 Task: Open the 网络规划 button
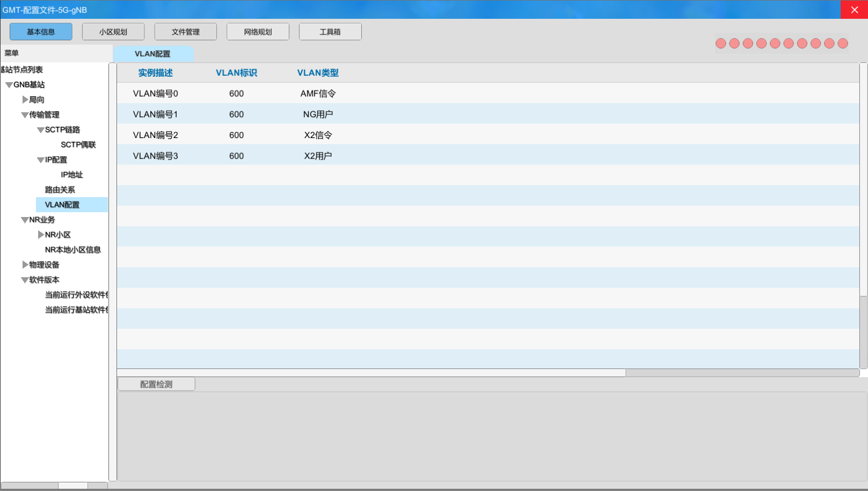258,32
